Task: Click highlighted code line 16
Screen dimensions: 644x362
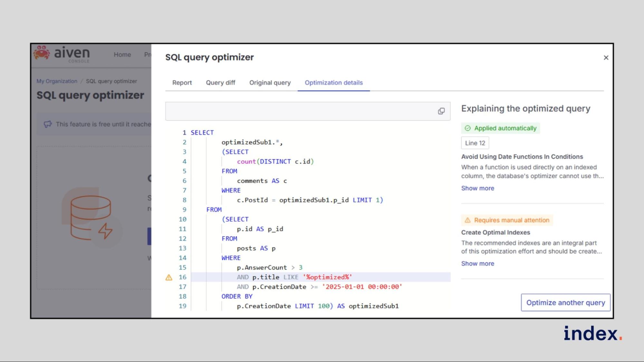Action: (294, 277)
